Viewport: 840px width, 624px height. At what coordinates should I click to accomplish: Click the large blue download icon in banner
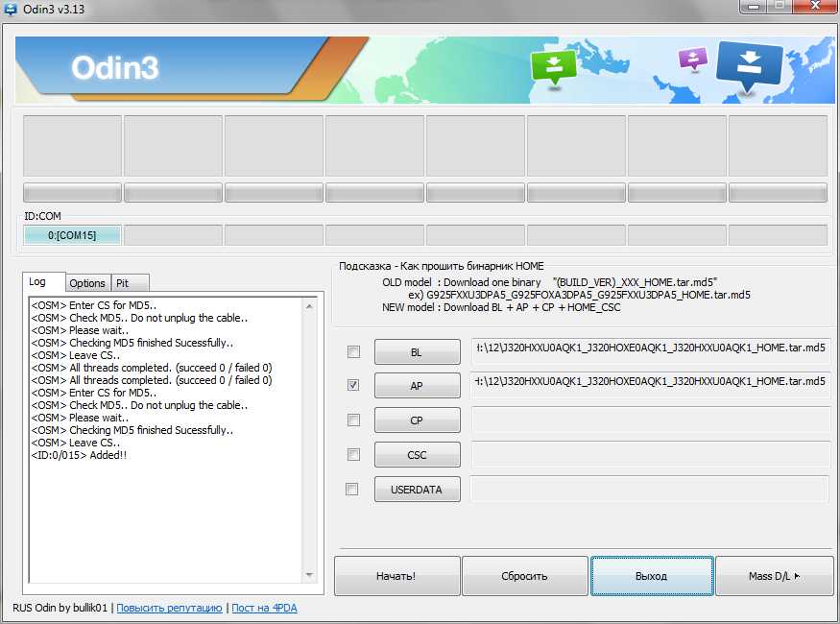[x=749, y=65]
